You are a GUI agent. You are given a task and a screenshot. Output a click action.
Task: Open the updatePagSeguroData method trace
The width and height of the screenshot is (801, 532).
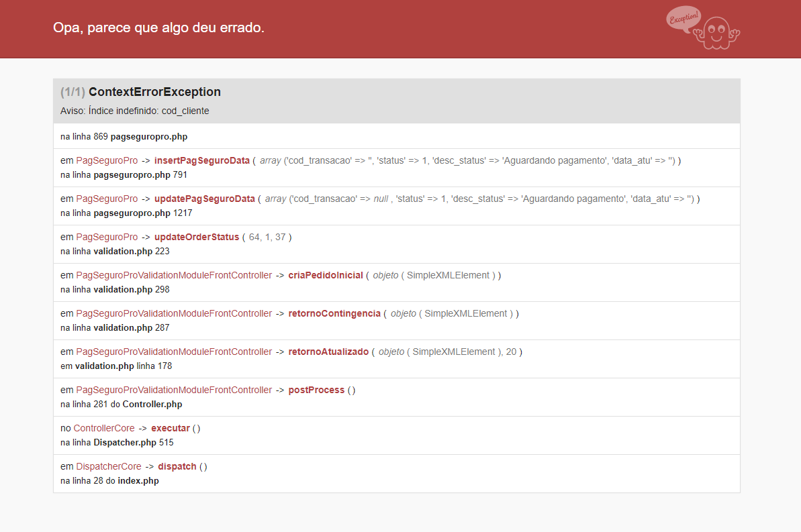tap(204, 199)
